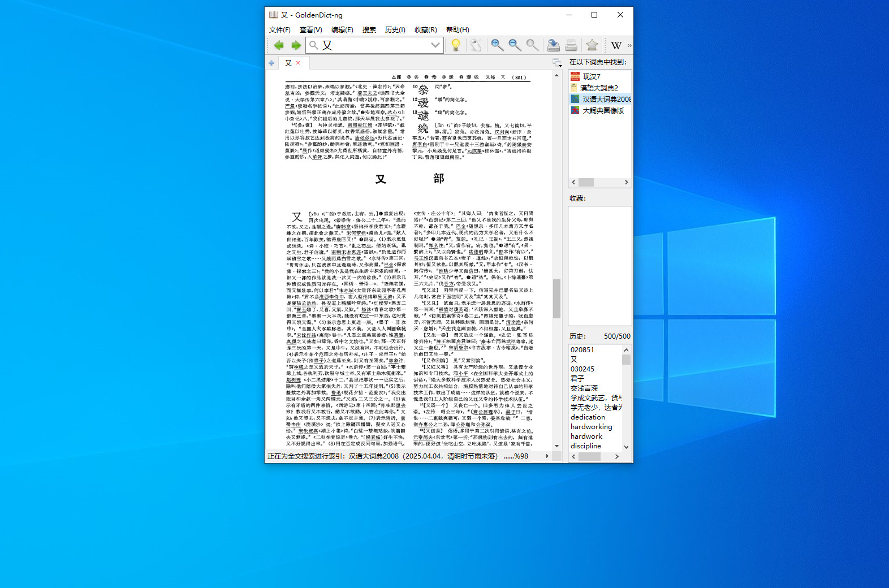Viewport: 889px width, 588px height.
Task: Click history entry 君子
Action: pyautogui.click(x=577, y=378)
